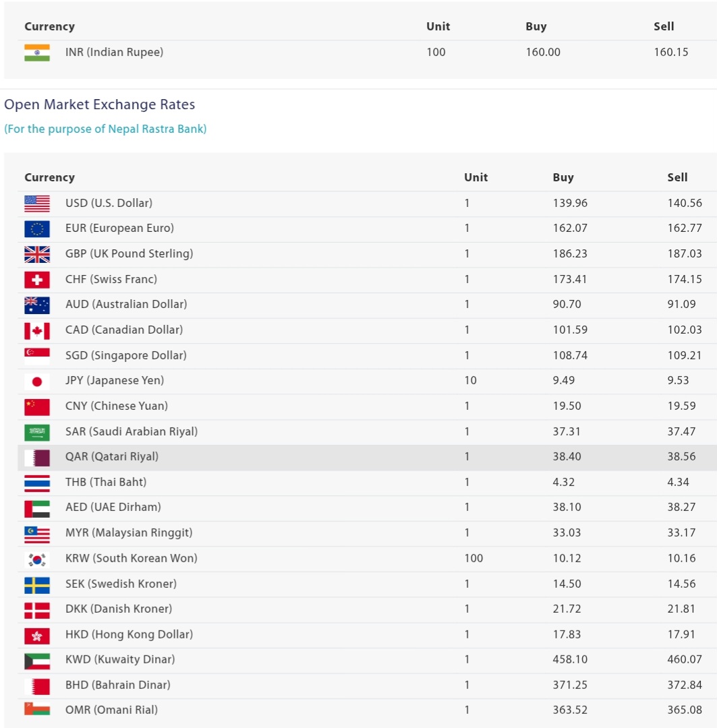Image resolution: width=717 pixels, height=728 pixels.
Task: Click the Hong Kong flag icon
Action: click(37, 636)
